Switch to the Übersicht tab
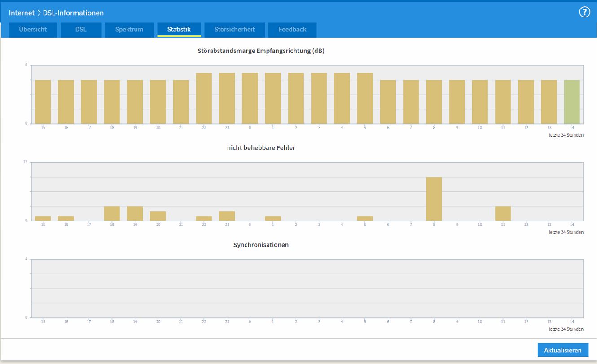597x364 pixels. (x=33, y=30)
